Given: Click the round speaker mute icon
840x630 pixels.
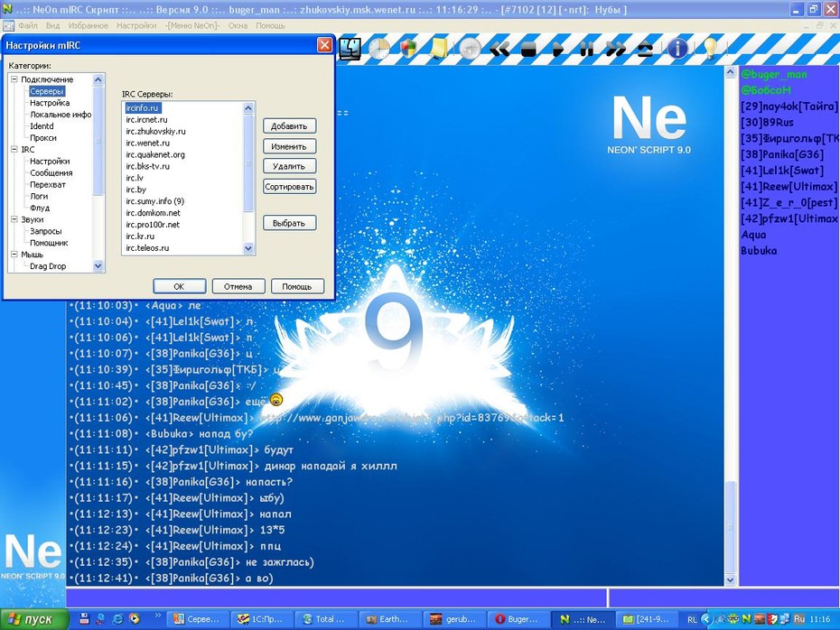Looking at the screenshot, I should 470,49.
